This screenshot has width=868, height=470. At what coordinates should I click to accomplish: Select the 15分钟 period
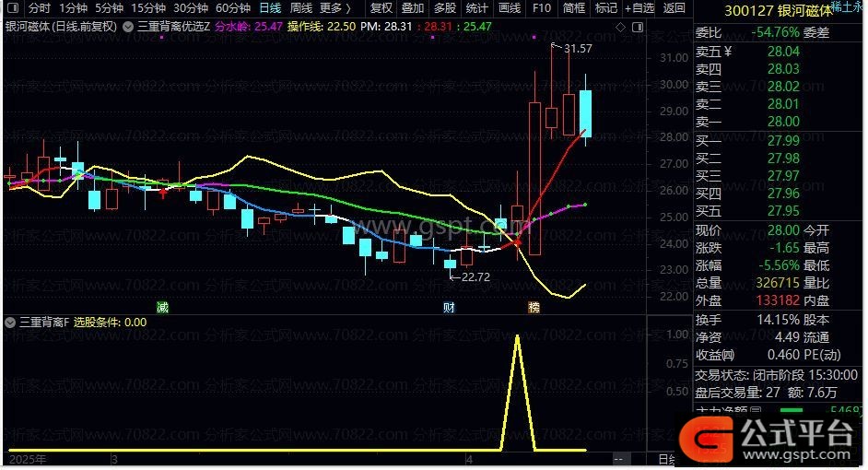tap(147, 8)
